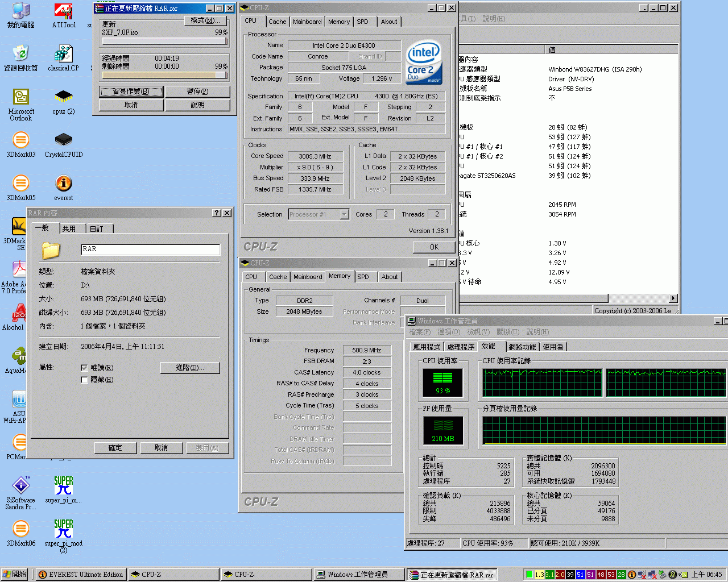Click 說明 help button in RAR progress window

197,105
